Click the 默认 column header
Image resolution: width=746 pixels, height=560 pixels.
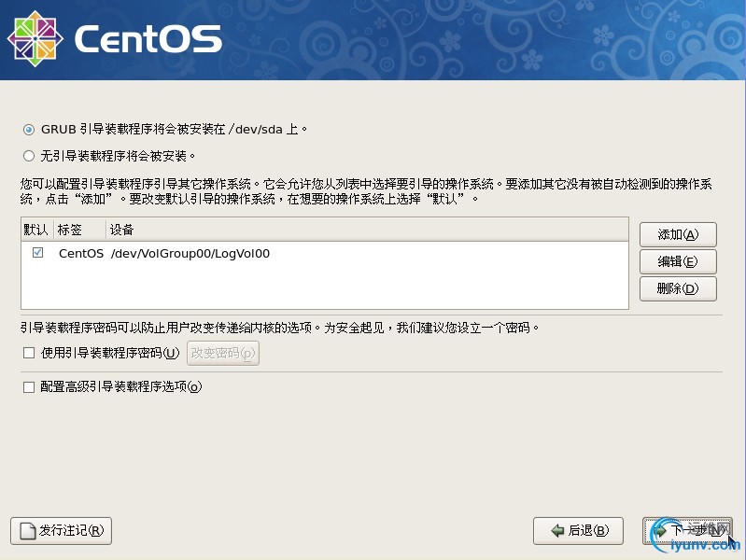click(36, 230)
